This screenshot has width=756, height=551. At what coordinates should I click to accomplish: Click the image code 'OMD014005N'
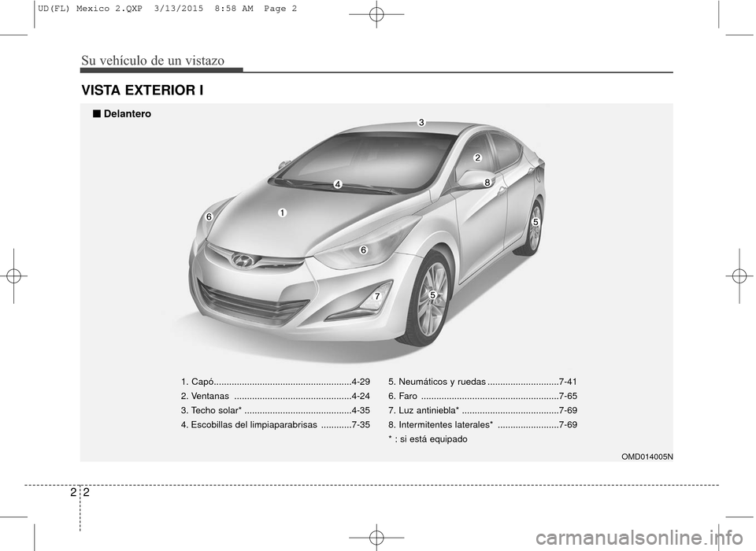coord(647,457)
